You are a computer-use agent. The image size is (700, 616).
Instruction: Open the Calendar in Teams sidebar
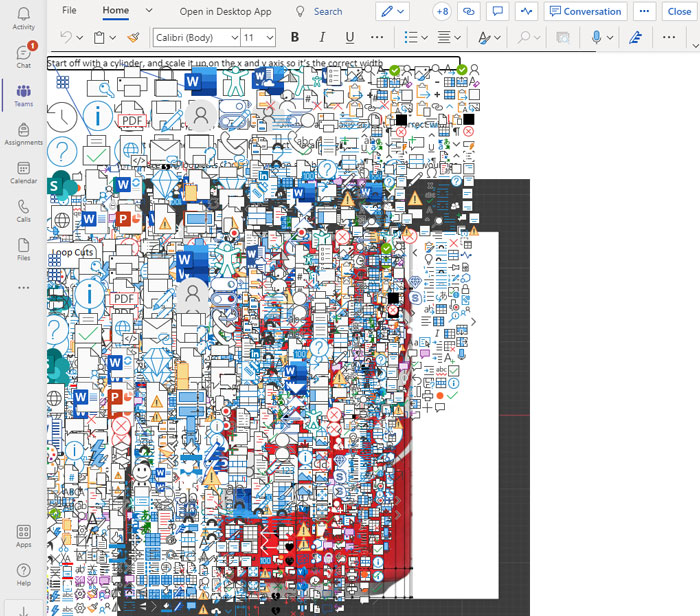(x=23, y=172)
